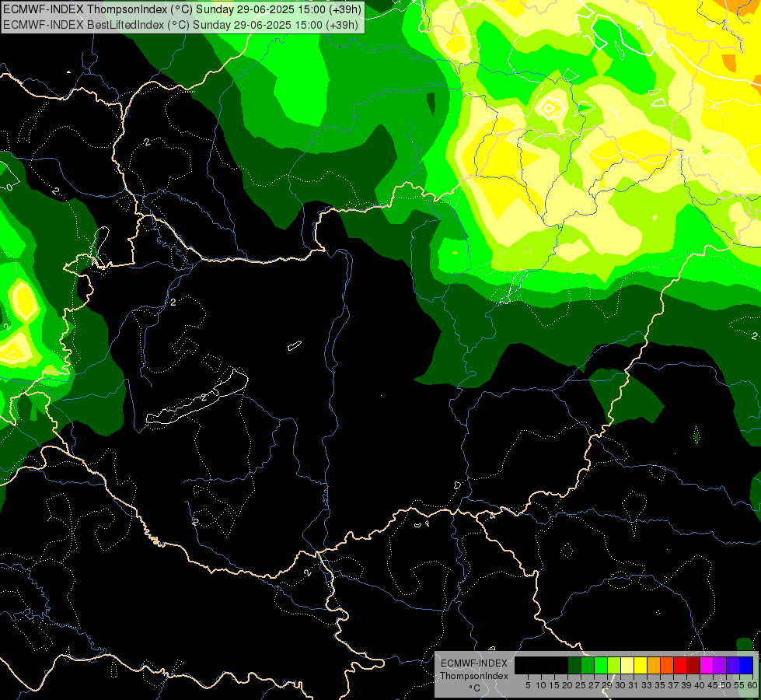Pick the pale yellow 30–31 legend swatch

[627, 665]
